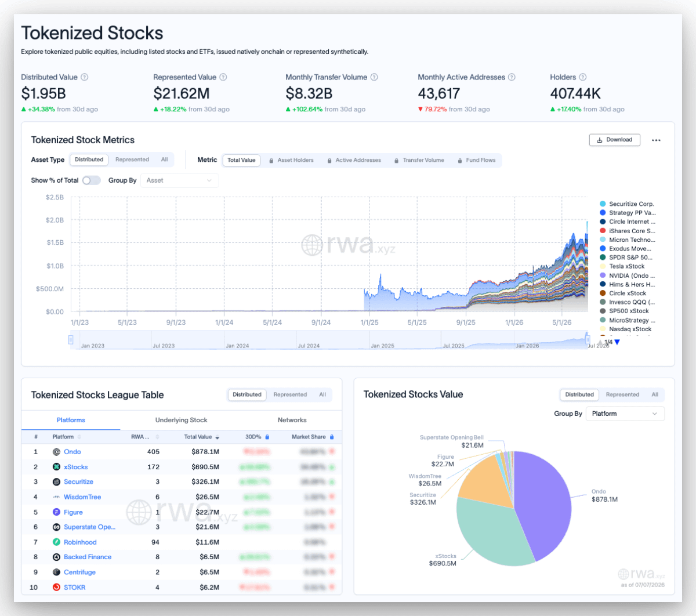
Task: Click the STOKR platform link
Action: tap(74, 588)
